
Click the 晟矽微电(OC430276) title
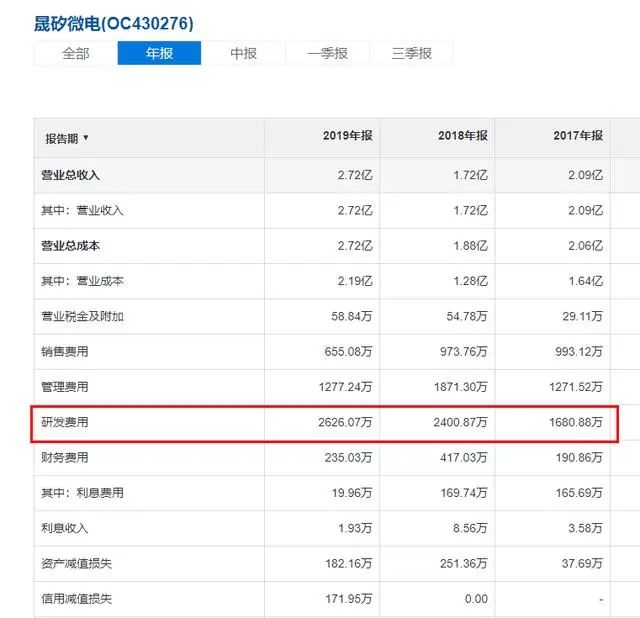coord(113,23)
